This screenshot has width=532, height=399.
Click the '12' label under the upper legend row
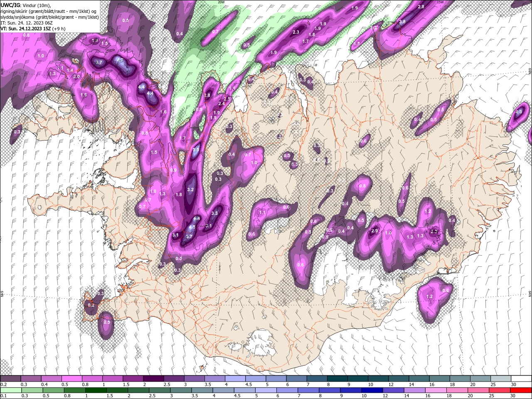pyautogui.click(x=391, y=385)
